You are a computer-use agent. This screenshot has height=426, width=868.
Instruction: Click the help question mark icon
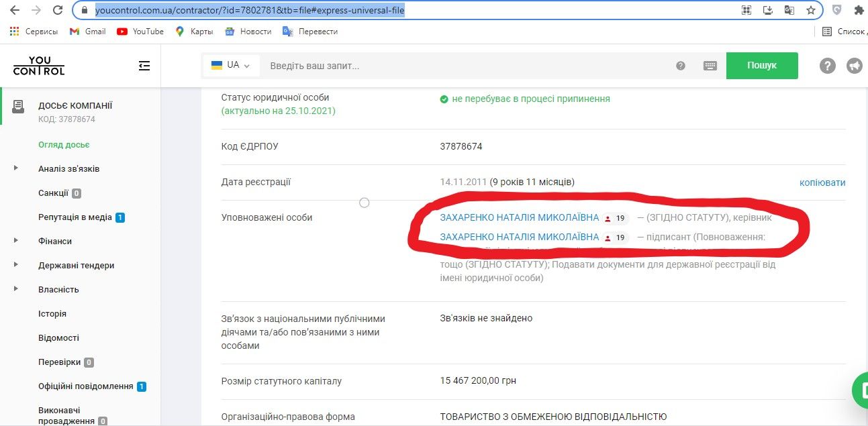827,65
